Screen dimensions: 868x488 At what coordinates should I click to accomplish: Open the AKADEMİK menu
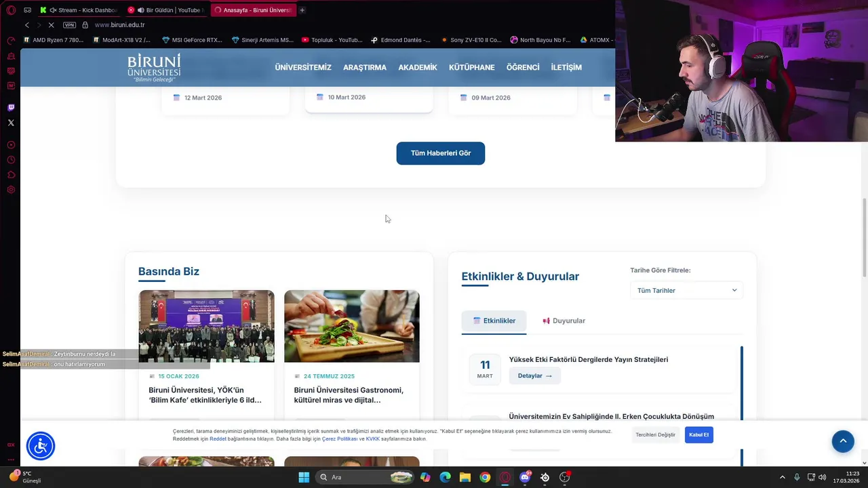click(x=418, y=67)
